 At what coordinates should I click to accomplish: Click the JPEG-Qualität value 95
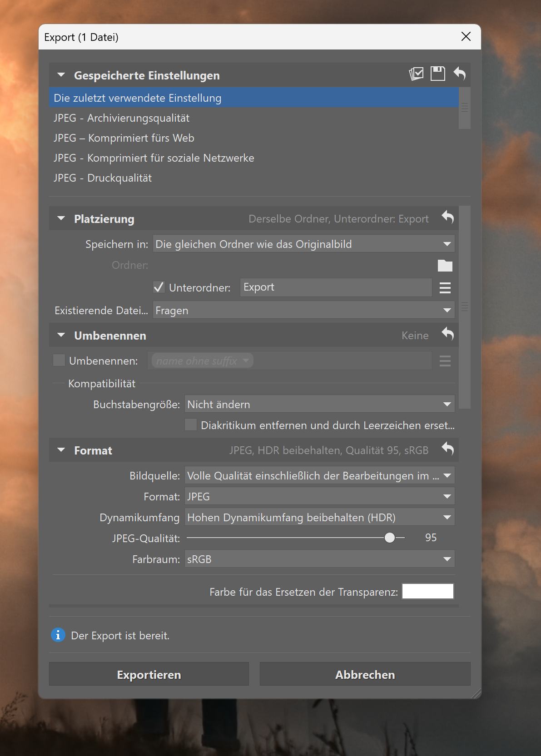[x=431, y=538]
